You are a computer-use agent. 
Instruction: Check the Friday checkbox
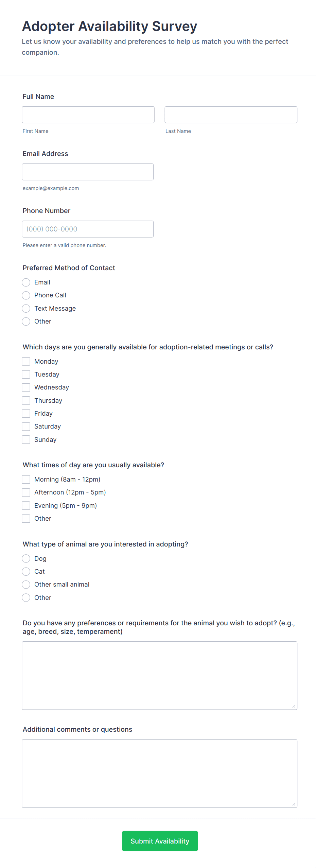click(26, 413)
